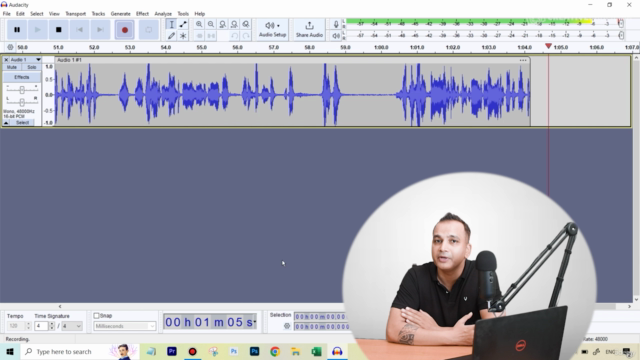Click Trim audio outside selection

coord(199,36)
